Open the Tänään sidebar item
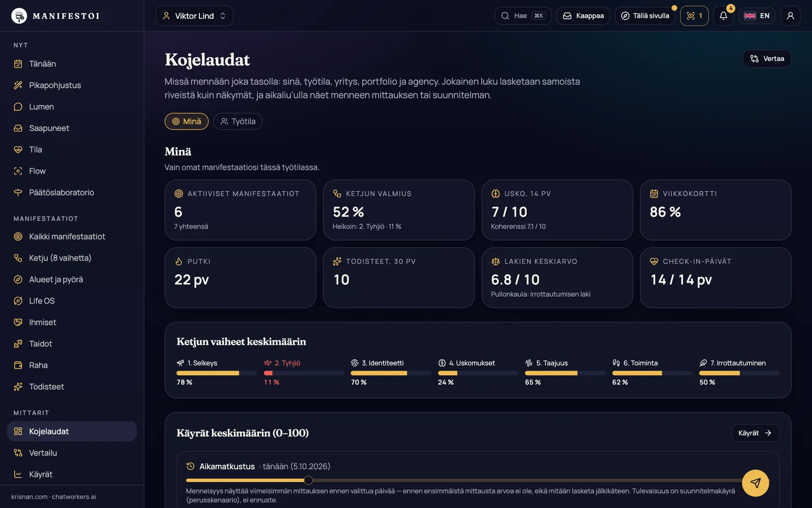The image size is (812, 508). (72, 64)
